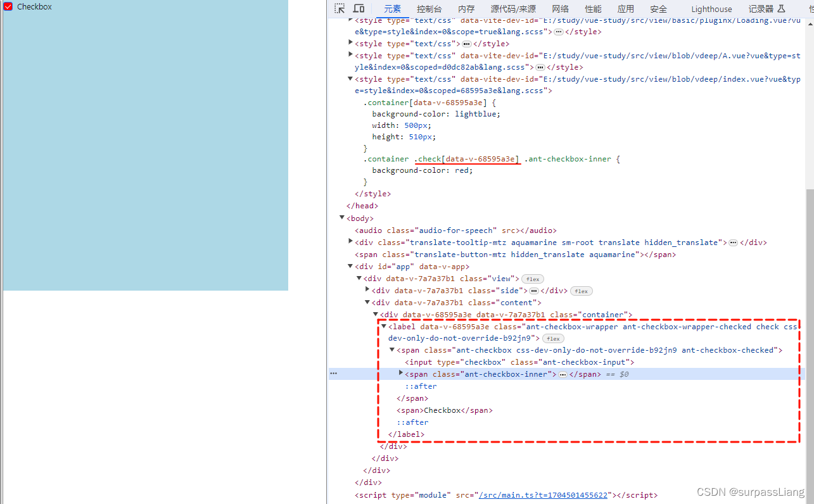The width and height of the screenshot is (814, 504).
Task: Click 'background-color: red;' text
Action: [423, 170]
